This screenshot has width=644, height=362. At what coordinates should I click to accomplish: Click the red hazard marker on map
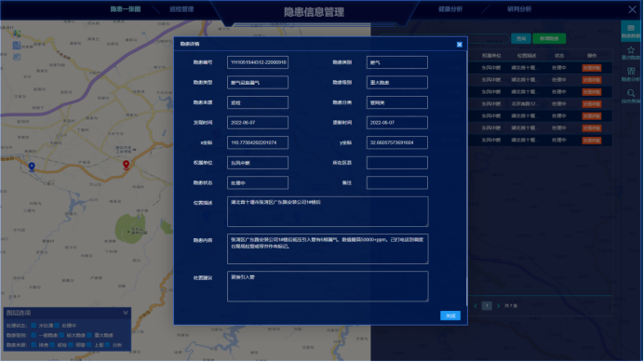[x=126, y=166]
